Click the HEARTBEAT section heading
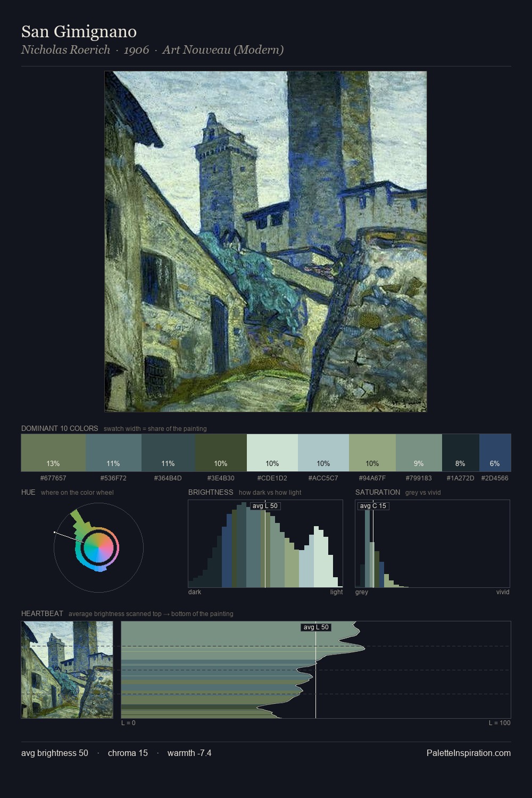Viewport: 532px width, 798px height. [42, 613]
